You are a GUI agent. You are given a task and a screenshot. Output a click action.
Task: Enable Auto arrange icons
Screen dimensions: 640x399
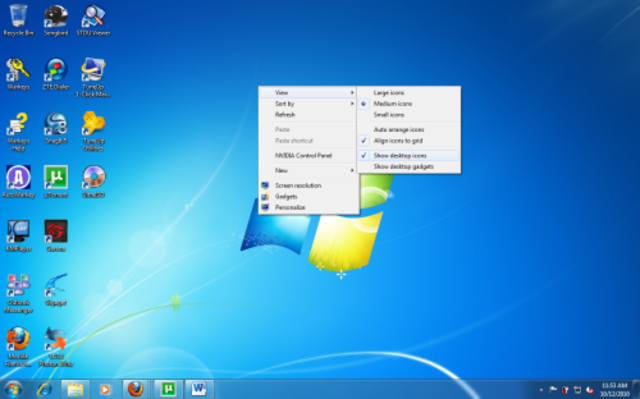click(409, 129)
